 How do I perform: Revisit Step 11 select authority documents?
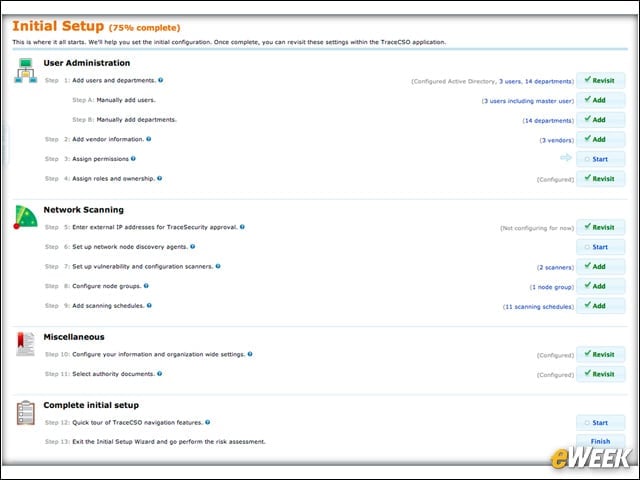[x=600, y=374]
